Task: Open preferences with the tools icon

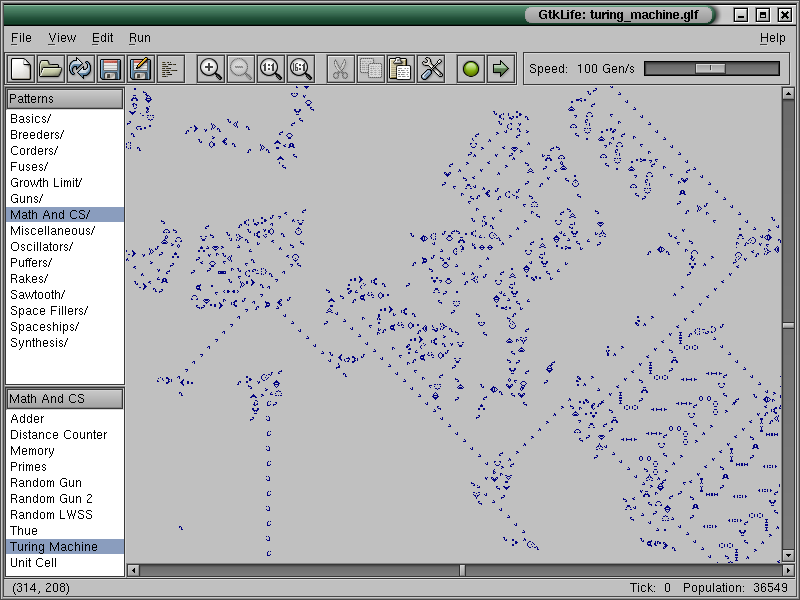Action: [431, 69]
